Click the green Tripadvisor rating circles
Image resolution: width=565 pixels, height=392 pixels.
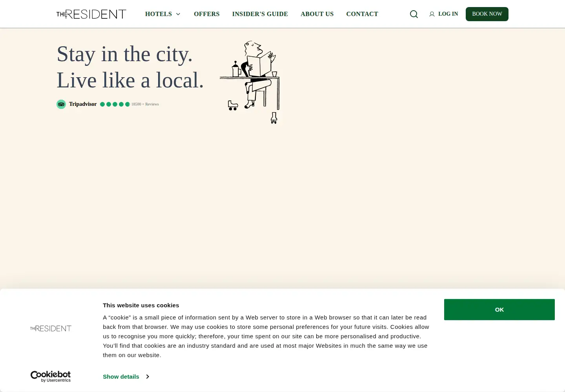[x=115, y=104]
